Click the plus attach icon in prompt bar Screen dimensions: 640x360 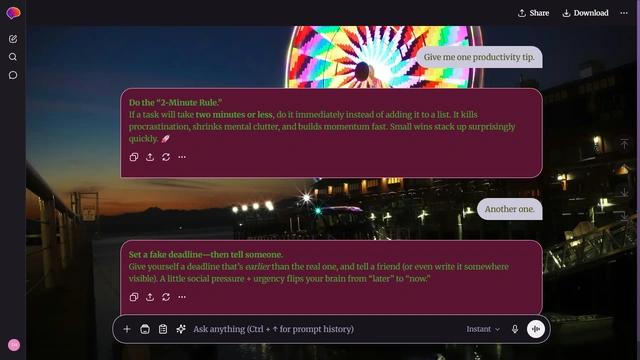coord(127,329)
